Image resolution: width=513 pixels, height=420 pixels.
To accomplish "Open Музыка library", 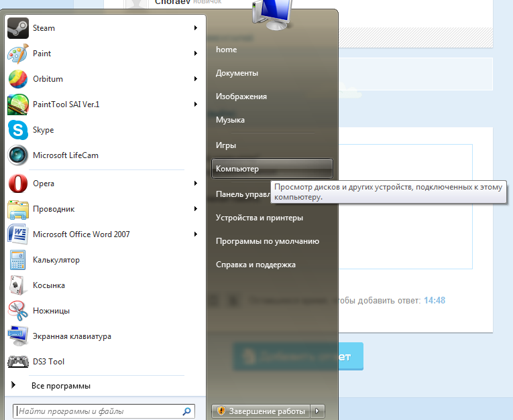I will coord(230,120).
